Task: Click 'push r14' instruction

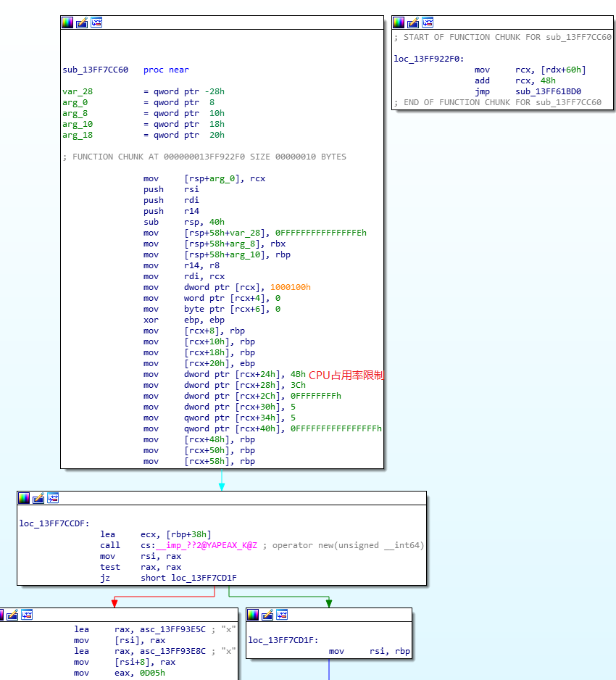Action: [x=171, y=211]
